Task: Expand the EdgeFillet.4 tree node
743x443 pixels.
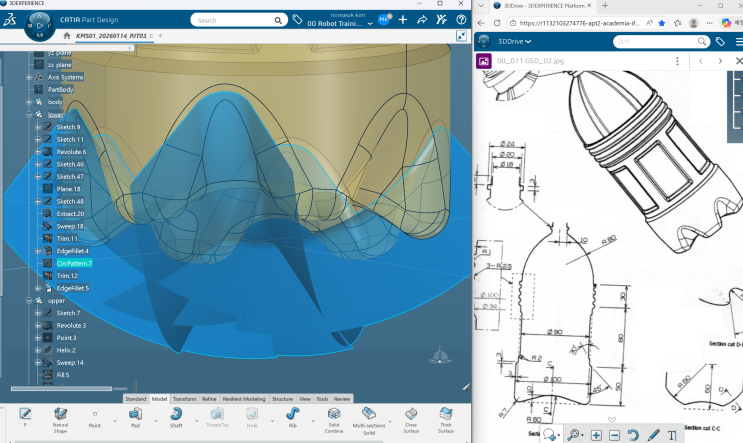Action: [x=38, y=251]
